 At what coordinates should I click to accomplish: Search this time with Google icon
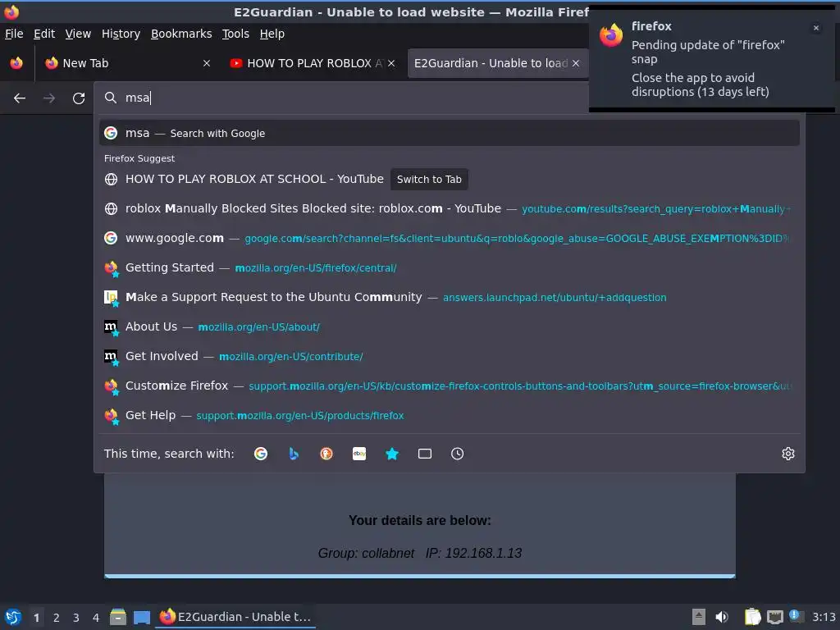[261, 454]
